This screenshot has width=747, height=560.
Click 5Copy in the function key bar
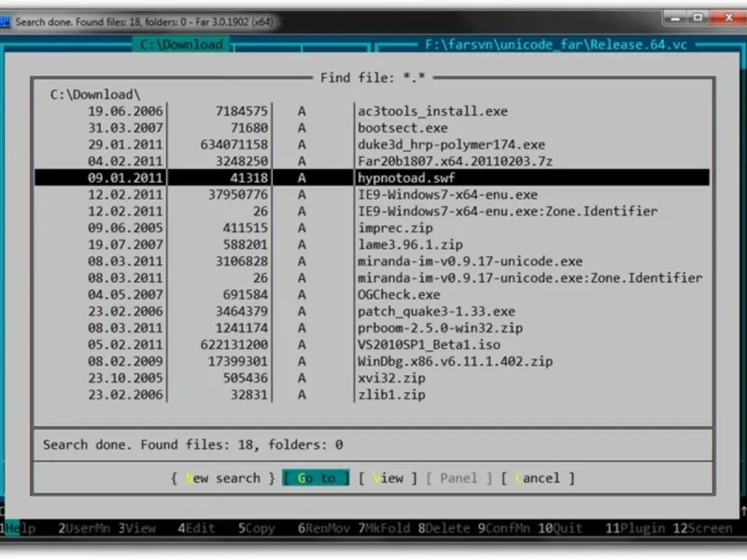256,528
